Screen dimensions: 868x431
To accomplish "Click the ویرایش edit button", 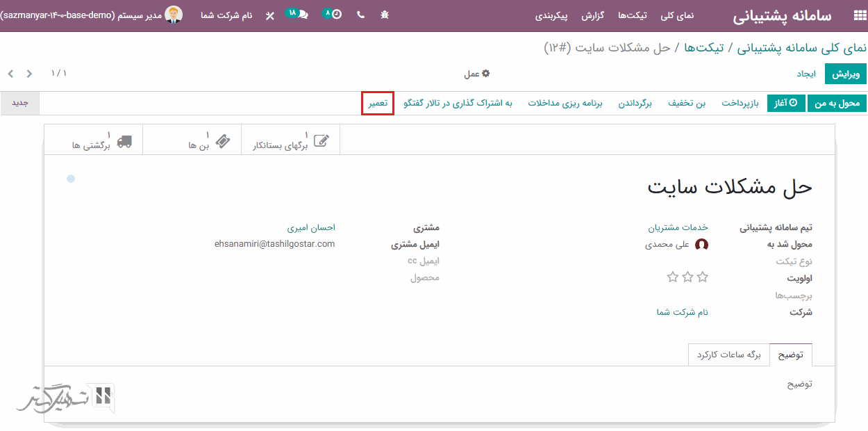I will click(846, 74).
